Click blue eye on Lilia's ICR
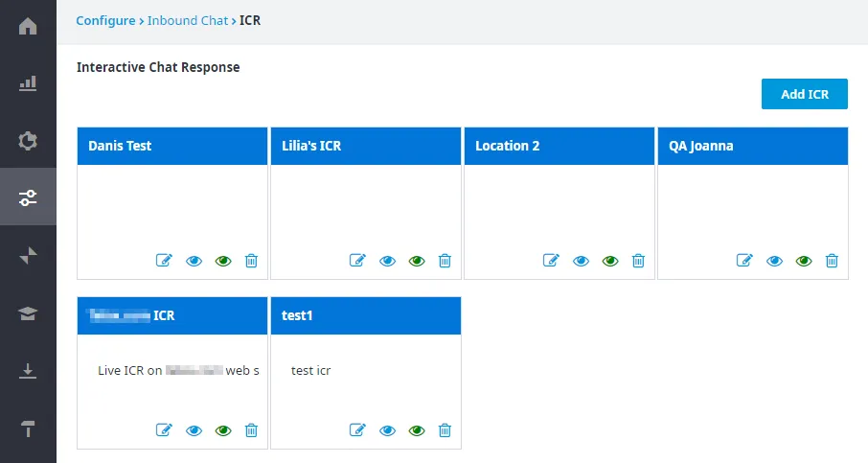868x463 pixels. pos(387,261)
